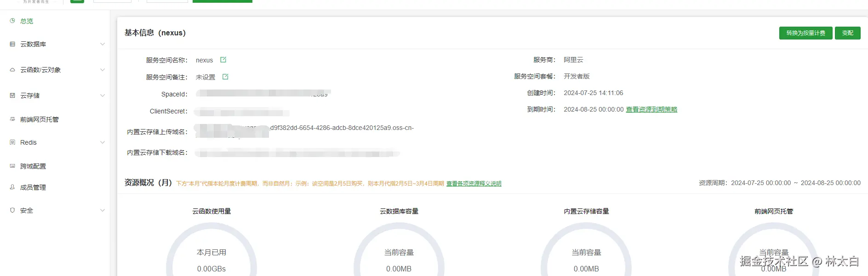Click the blurred ClientSecret value
The image size is (868, 276).
(x=242, y=112)
